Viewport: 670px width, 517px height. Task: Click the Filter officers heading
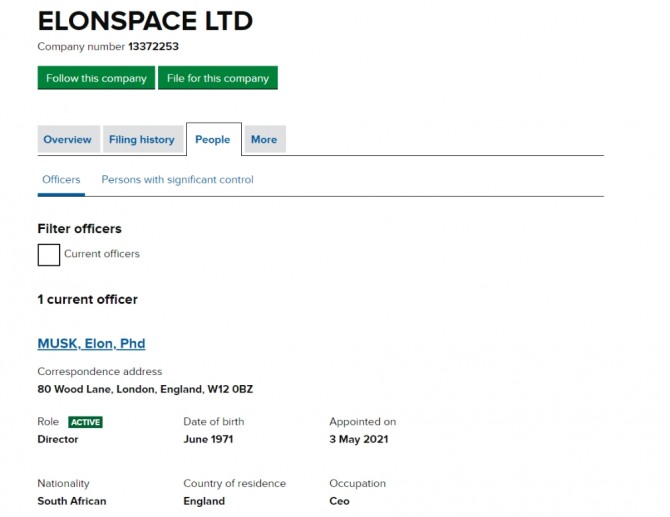coord(79,229)
